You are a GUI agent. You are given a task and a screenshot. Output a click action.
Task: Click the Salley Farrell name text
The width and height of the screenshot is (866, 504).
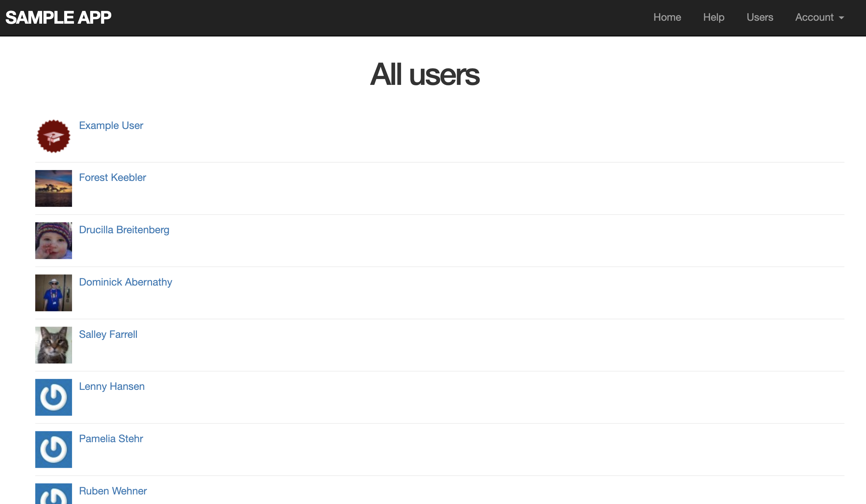coord(108,334)
